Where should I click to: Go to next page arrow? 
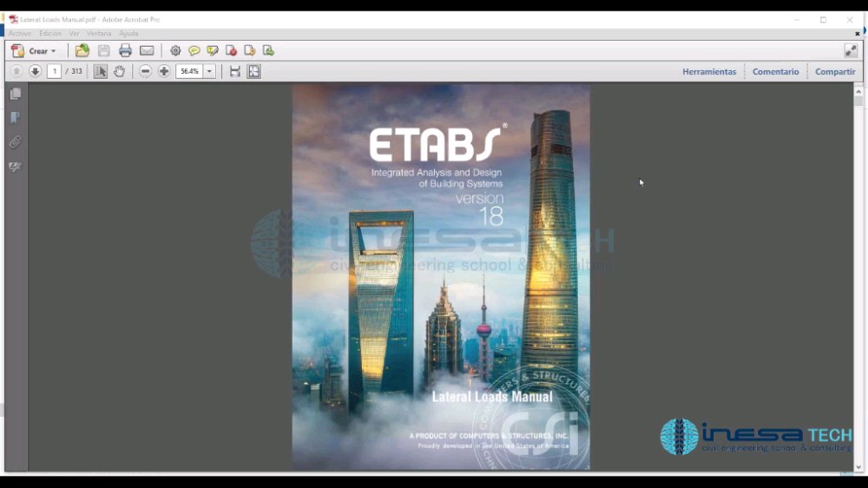click(35, 71)
